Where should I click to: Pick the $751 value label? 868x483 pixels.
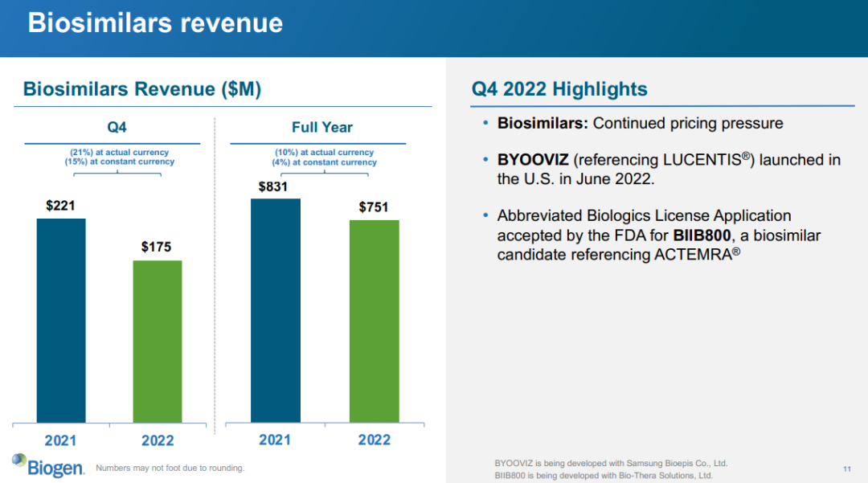coord(373,207)
